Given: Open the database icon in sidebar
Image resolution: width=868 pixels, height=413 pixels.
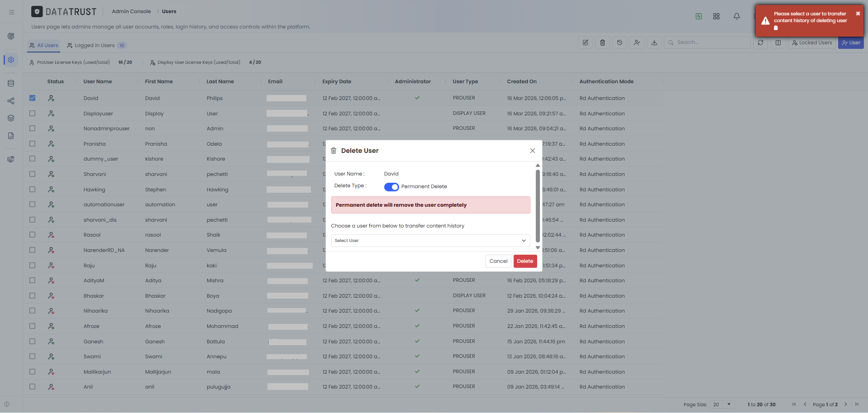Looking at the screenshot, I should tap(11, 83).
